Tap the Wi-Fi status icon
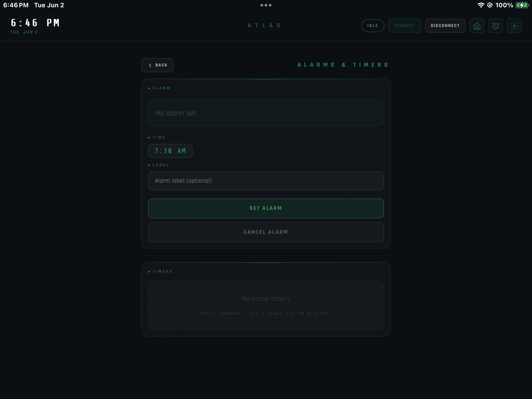The image size is (532, 399). coord(481,5)
